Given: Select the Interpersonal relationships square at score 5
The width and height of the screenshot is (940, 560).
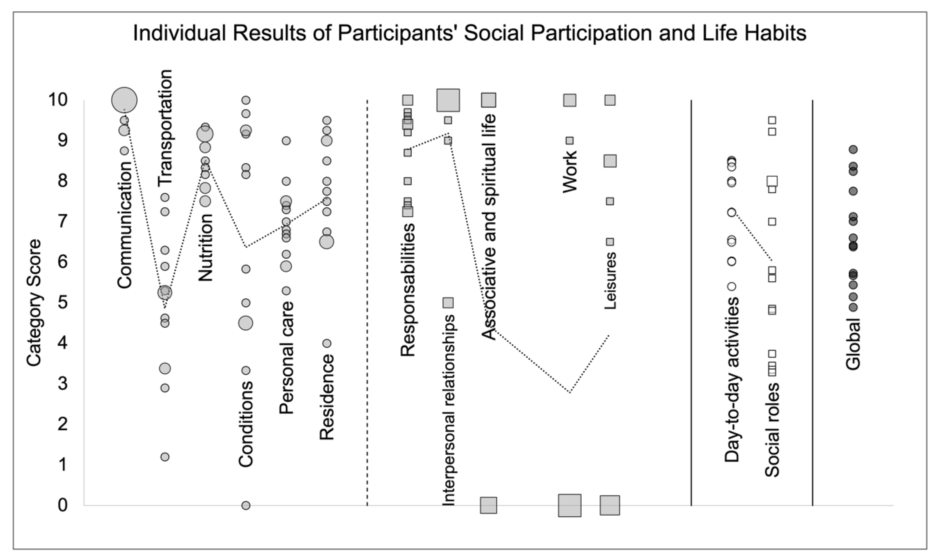Looking at the screenshot, I should tap(448, 303).
